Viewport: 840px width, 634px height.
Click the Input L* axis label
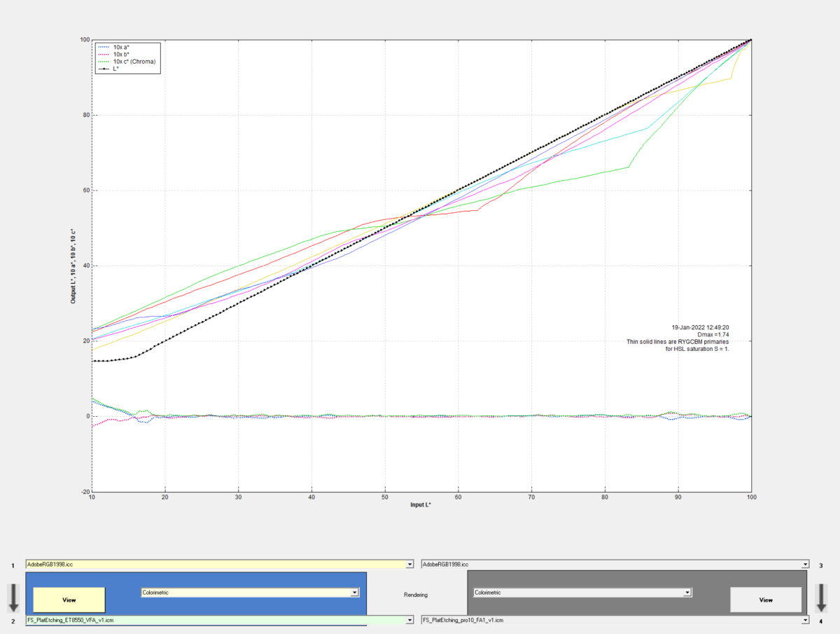(x=421, y=504)
